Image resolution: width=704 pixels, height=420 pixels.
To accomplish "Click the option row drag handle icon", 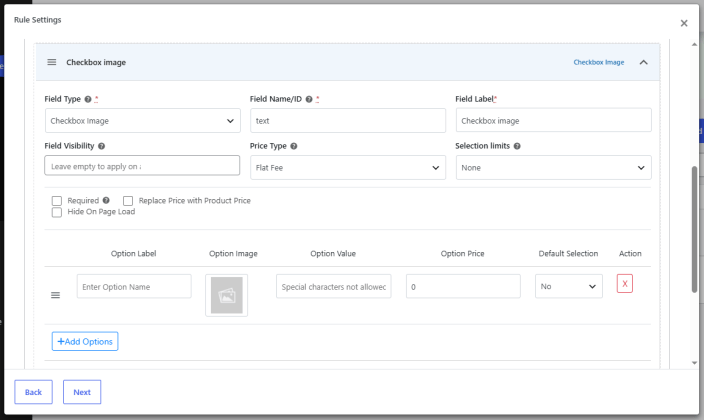I will pyautogui.click(x=55, y=295).
